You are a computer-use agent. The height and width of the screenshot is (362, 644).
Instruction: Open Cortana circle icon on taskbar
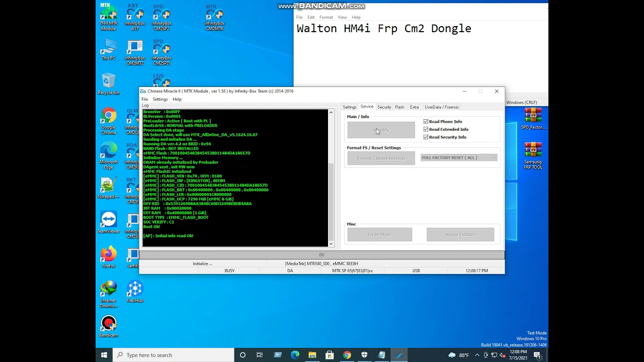243,355
